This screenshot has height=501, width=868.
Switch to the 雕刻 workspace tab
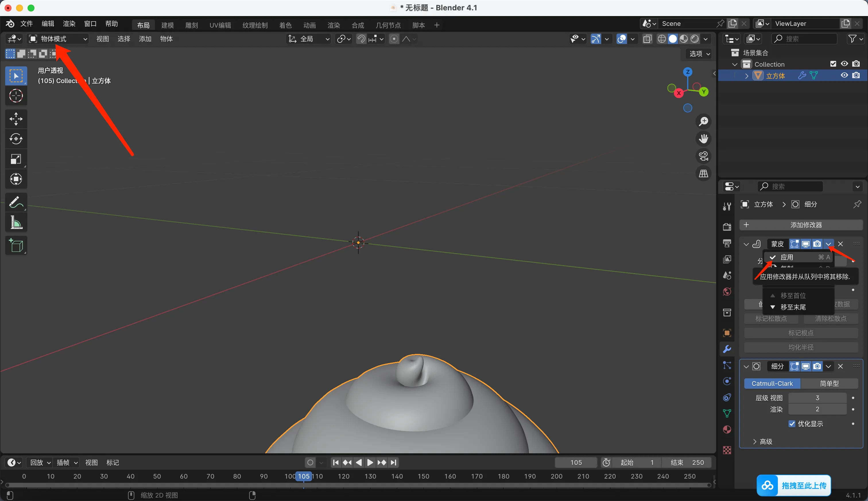191,25
